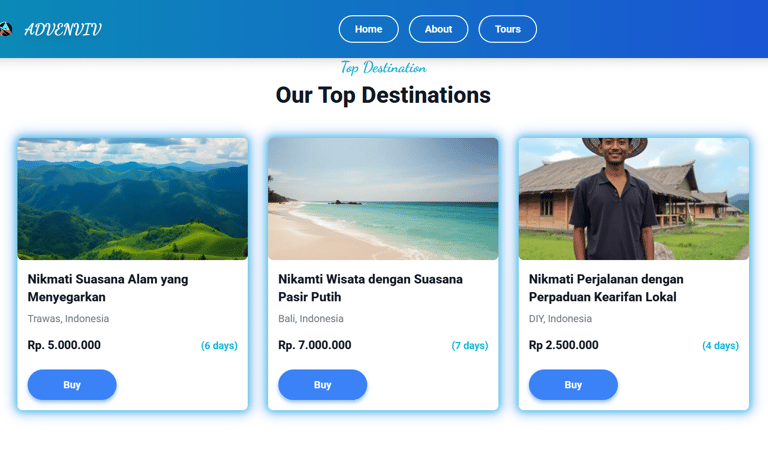Click the 'Top Destination' script subtitle
768x457 pixels.
383,68
